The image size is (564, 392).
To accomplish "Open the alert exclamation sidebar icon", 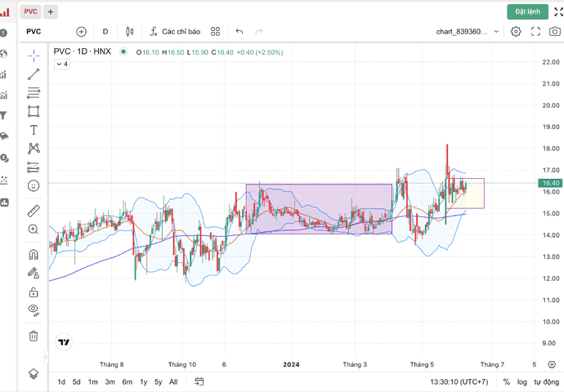I will click(x=3, y=33).
